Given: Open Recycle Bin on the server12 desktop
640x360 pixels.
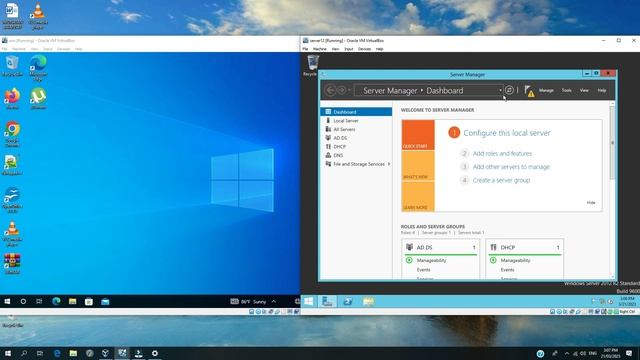Looking at the screenshot, I should [x=313, y=65].
